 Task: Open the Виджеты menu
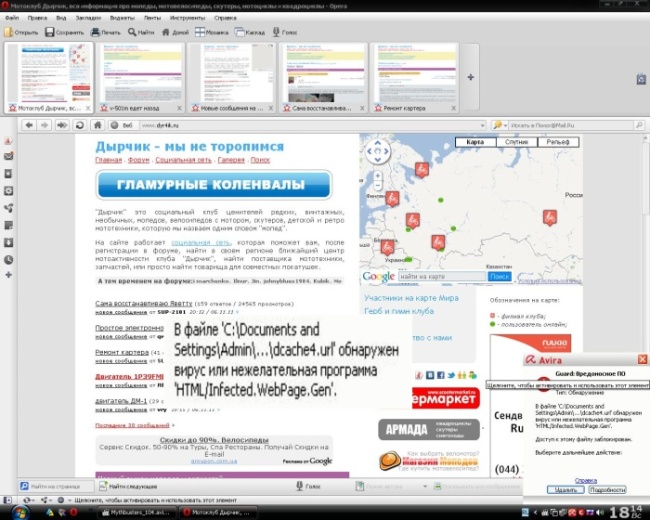coord(122,18)
